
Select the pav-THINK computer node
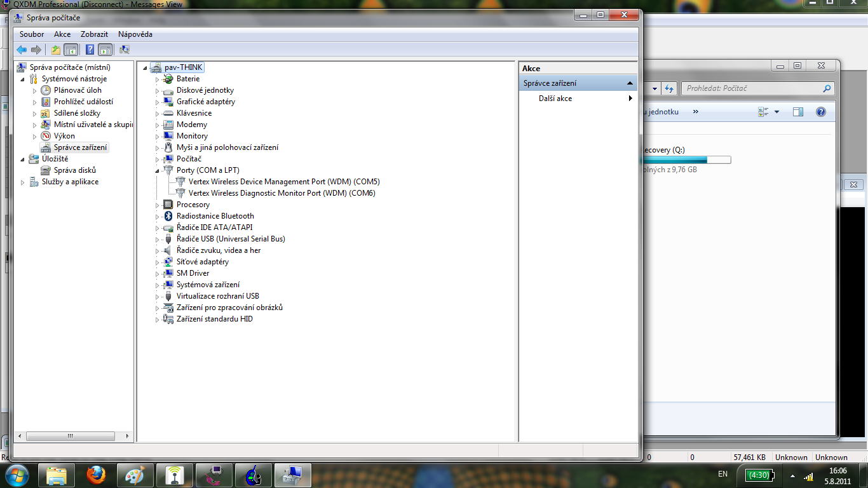(x=184, y=67)
